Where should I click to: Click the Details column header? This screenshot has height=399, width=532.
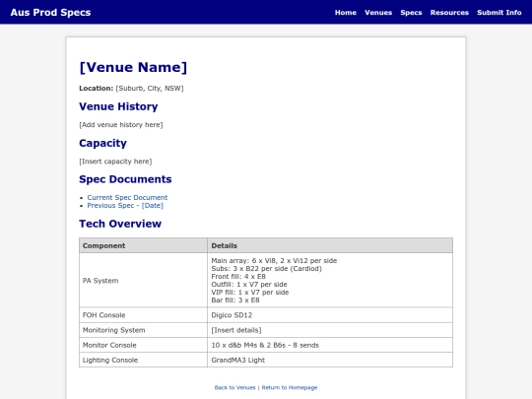click(330, 245)
